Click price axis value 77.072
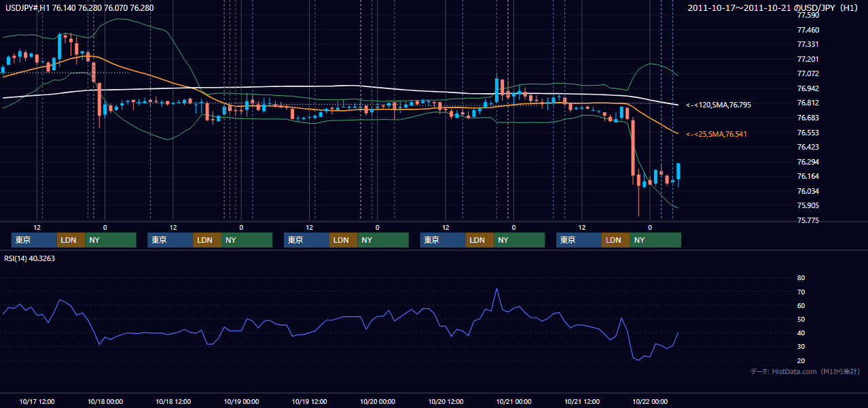Viewport: 868px width, 408px height. click(x=808, y=73)
